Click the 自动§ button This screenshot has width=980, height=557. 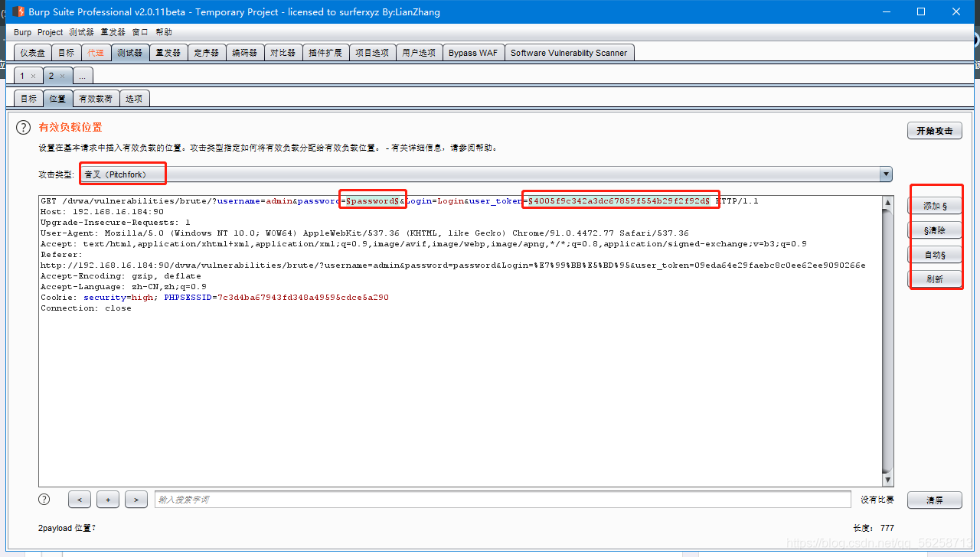click(x=935, y=255)
